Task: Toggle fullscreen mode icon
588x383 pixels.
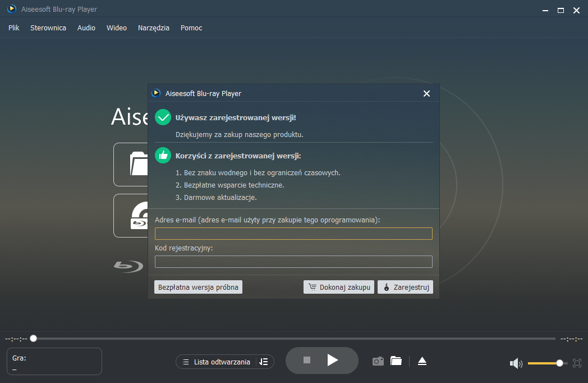Action: tap(577, 363)
